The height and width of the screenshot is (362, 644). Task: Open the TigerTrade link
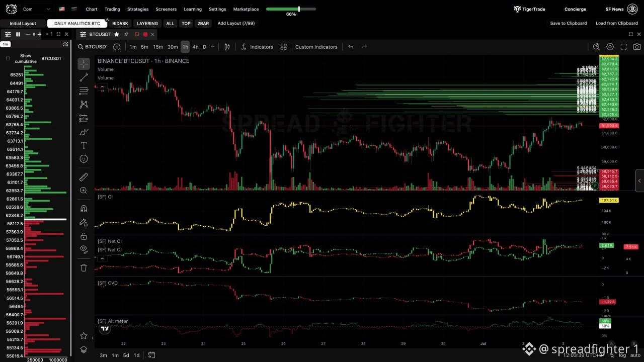529,9
